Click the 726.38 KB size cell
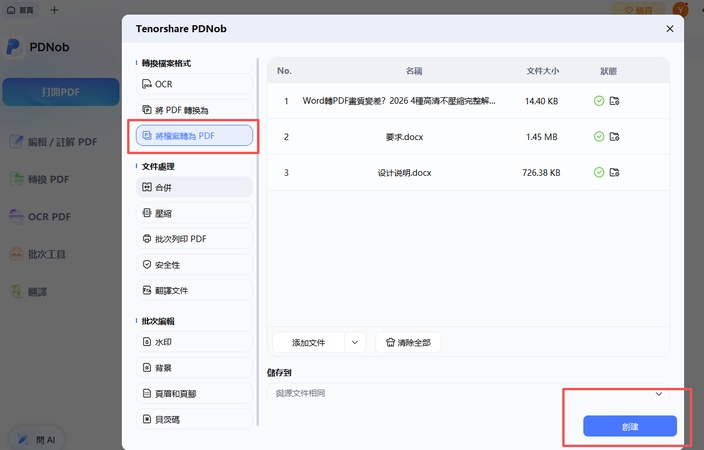704x450 pixels. click(541, 173)
